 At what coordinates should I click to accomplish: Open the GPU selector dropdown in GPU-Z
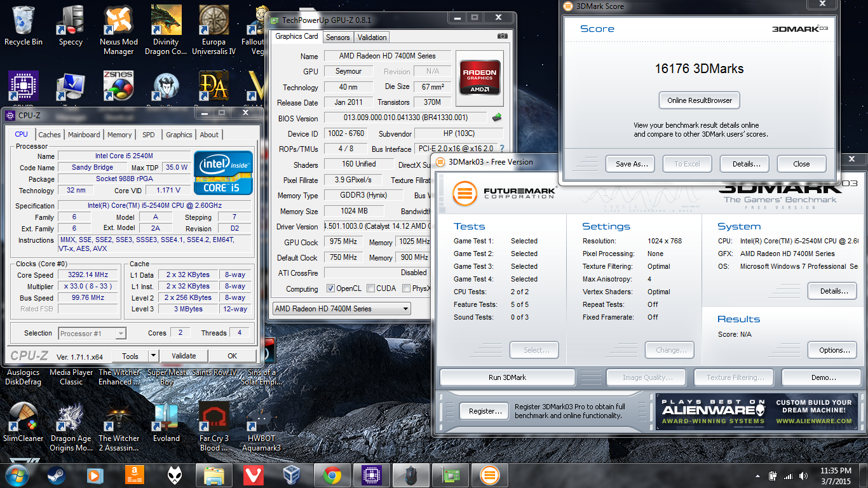pos(341,309)
